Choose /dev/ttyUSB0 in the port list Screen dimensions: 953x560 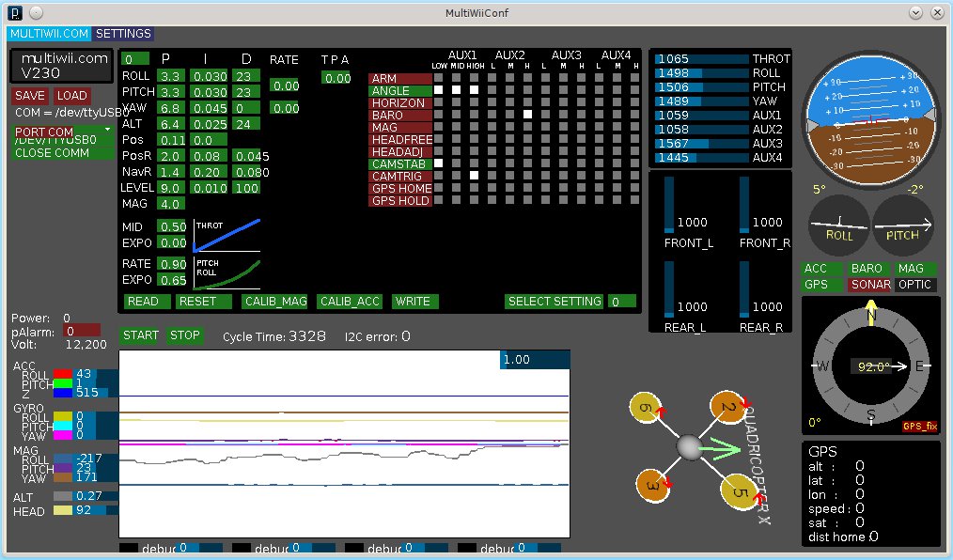(x=56, y=141)
